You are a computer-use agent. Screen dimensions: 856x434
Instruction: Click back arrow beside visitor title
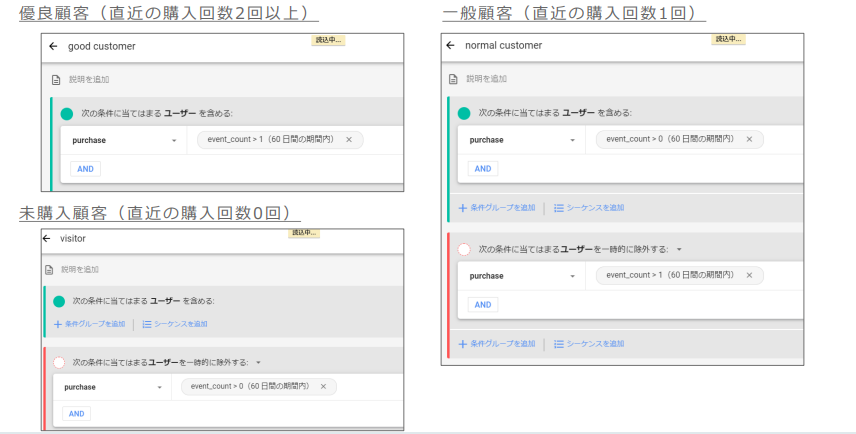pyautogui.click(x=46, y=239)
